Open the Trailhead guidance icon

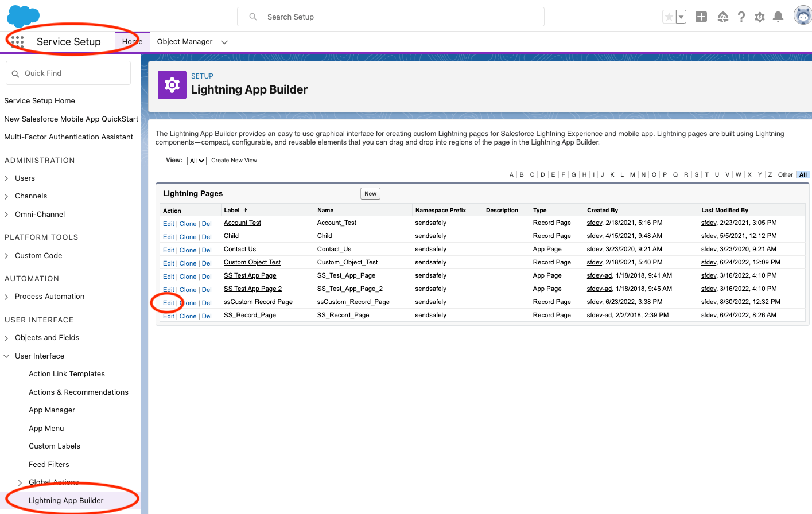[x=723, y=17]
